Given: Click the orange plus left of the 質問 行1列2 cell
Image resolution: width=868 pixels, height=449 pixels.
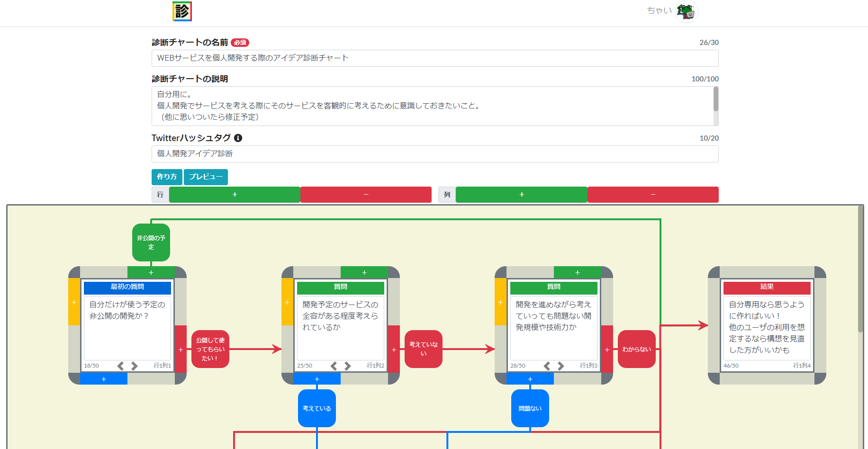Looking at the screenshot, I should point(287,302).
